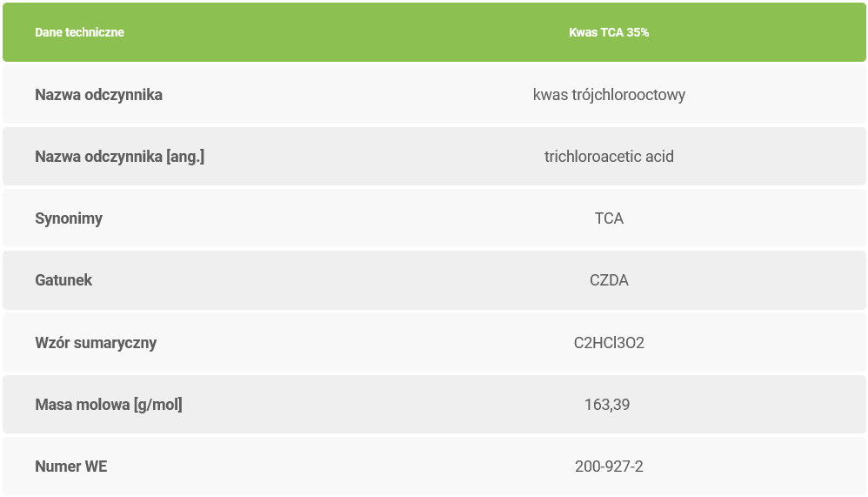Click the 'trichloroacetic acid' value
Viewport: 868px width, 497px height.
(609, 157)
